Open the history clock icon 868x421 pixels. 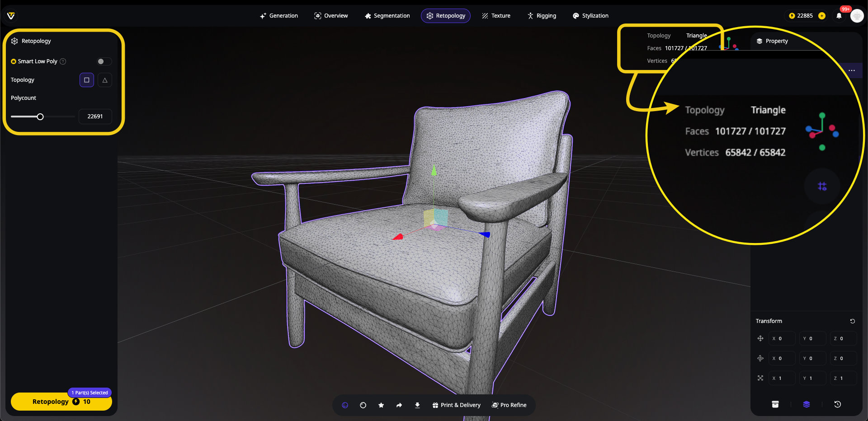pyautogui.click(x=837, y=404)
